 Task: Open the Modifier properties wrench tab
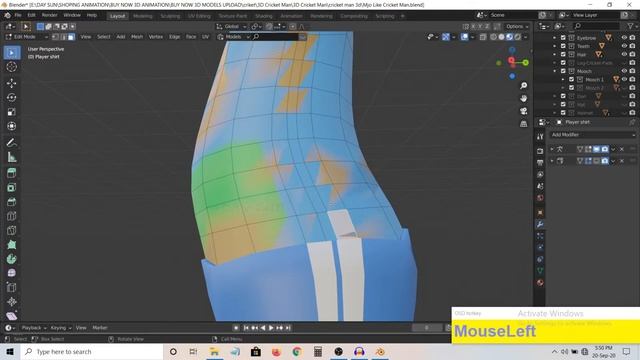tap(540, 224)
